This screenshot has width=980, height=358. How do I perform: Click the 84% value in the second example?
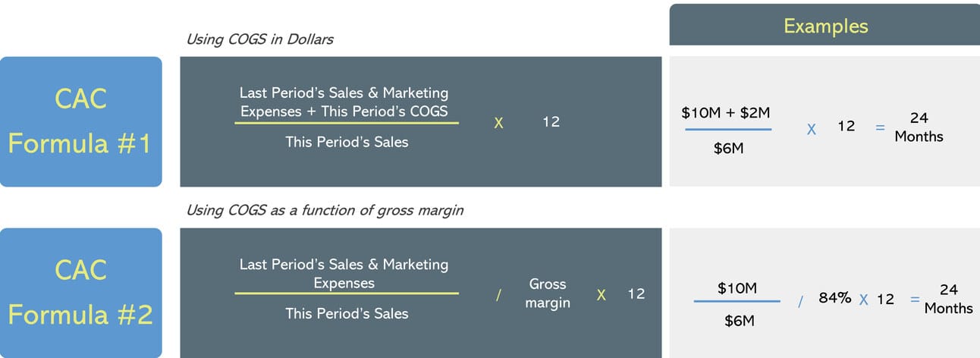(x=834, y=298)
